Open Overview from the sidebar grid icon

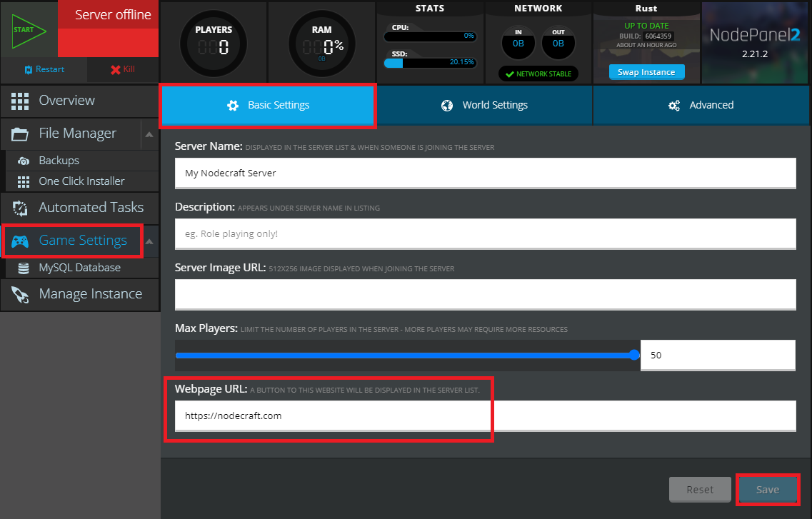(x=20, y=101)
